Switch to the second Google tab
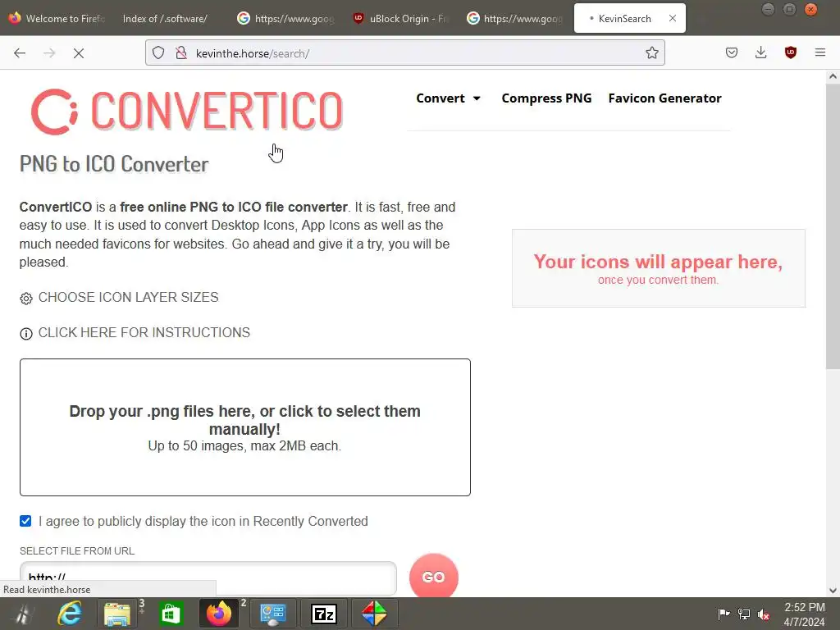This screenshot has height=630, width=840. [x=514, y=18]
